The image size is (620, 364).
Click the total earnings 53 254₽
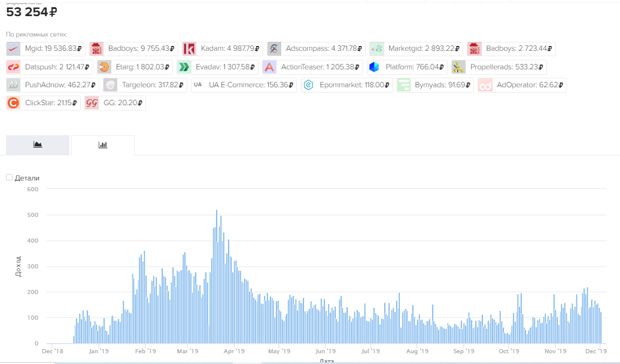click(x=32, y=12)
